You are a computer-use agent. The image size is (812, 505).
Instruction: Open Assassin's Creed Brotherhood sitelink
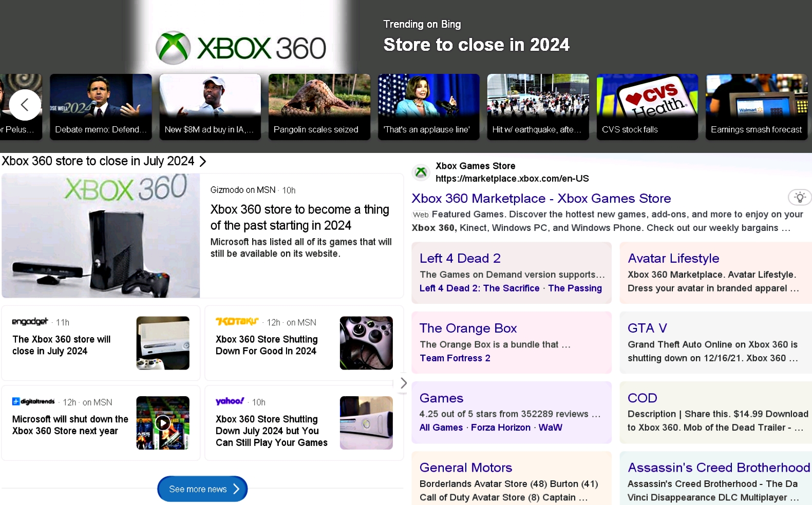click(719, 468)
